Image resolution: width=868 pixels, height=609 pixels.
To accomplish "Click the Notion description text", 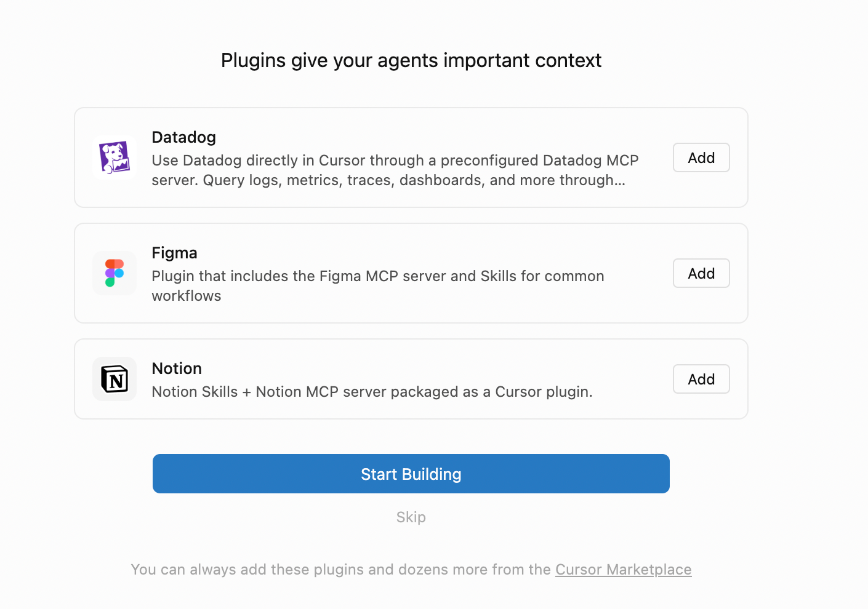I will tap(372, 392).
